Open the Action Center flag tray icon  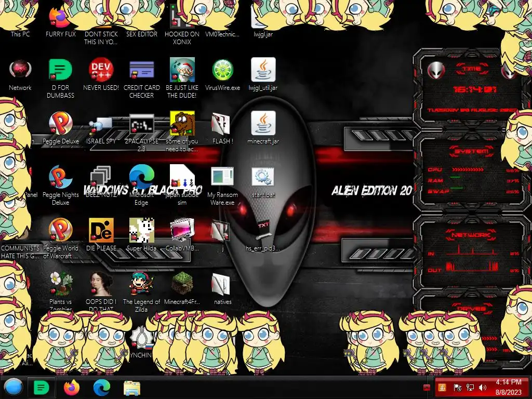(457, 387)
